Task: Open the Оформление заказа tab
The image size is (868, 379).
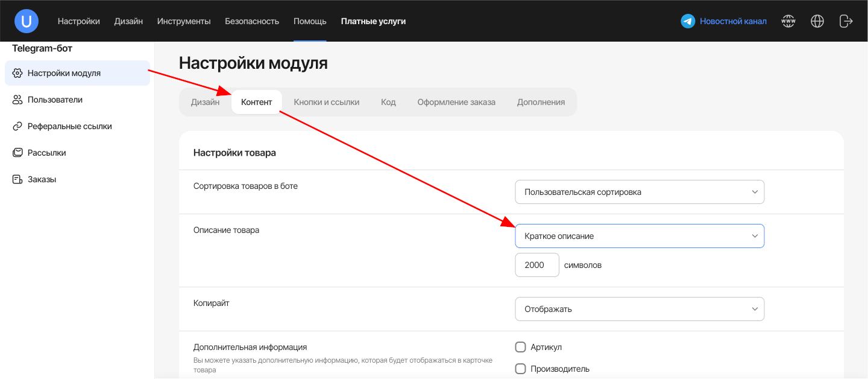Action: [456, 102]
